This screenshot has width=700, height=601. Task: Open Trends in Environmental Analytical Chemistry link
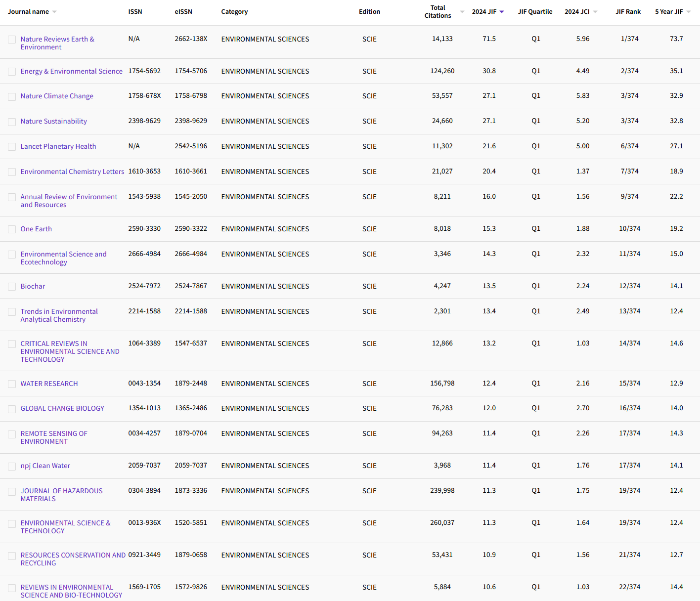point(59,315)
